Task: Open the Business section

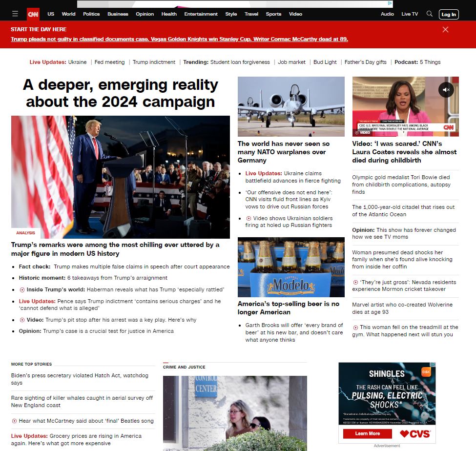Action: tap(118, 14)
